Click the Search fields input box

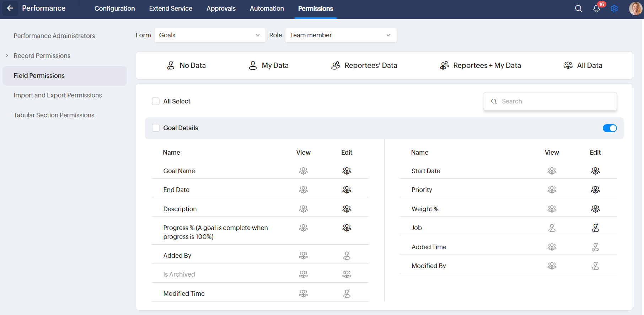(x=554, y=101)
